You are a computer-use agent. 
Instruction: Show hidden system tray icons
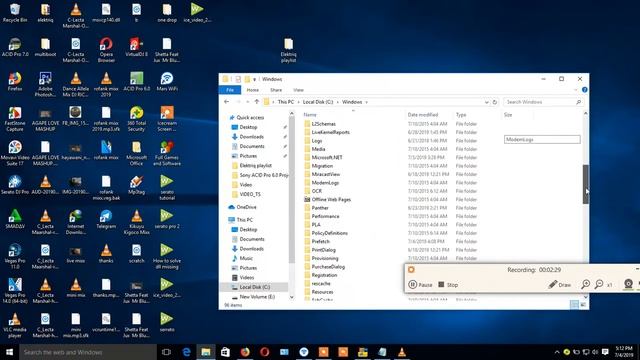click(557, 352)
